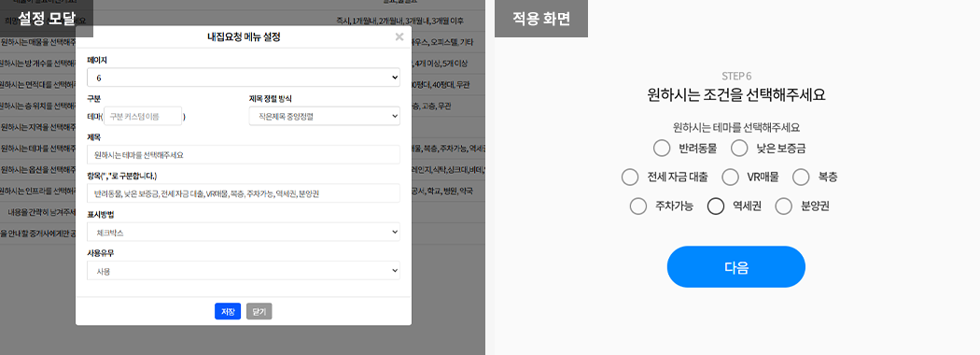Toggle the VR매물 option circle

tap(730, 177)
